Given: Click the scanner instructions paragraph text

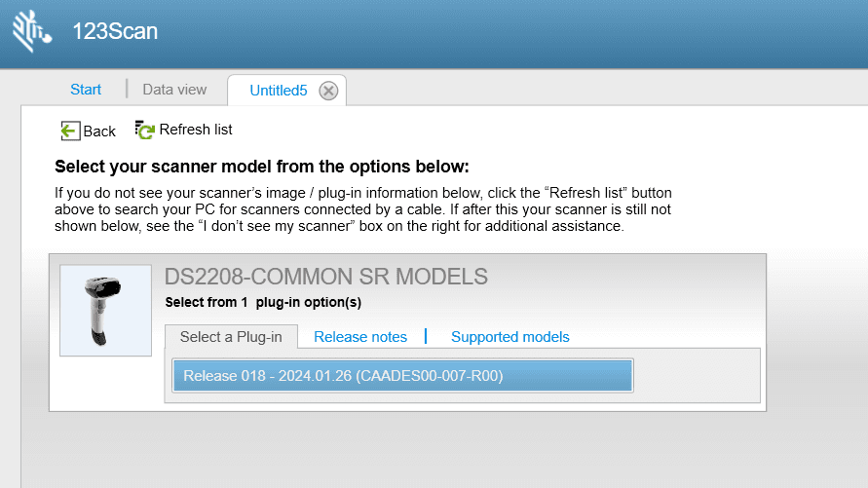Looking at the screenshot, I should coord(362,209).
